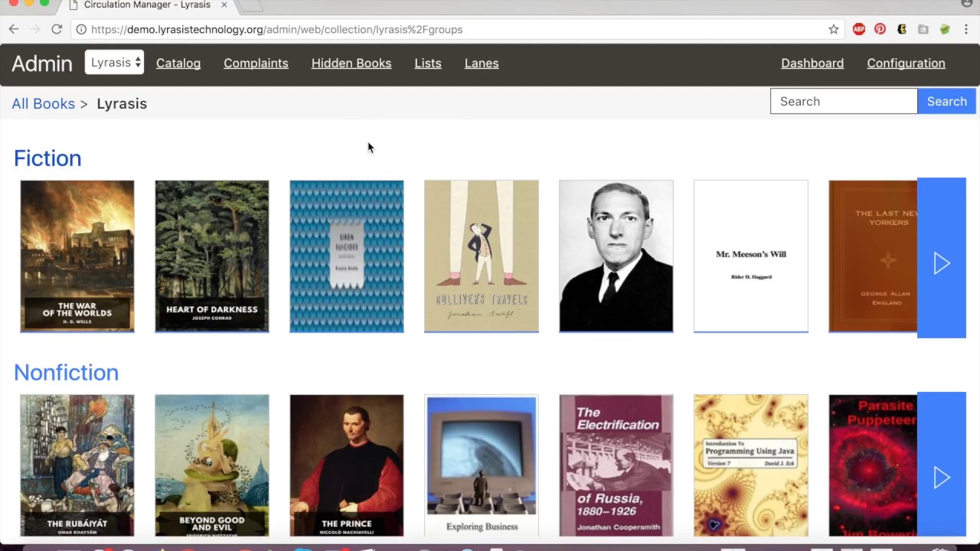Select the Heart of Darkness cover
980x551 pixels.
212,256
